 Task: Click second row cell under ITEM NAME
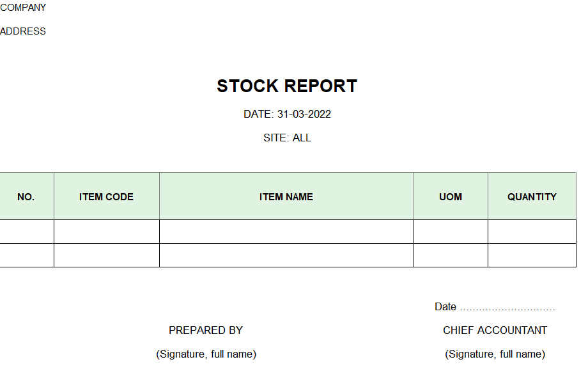pos(286,255)
